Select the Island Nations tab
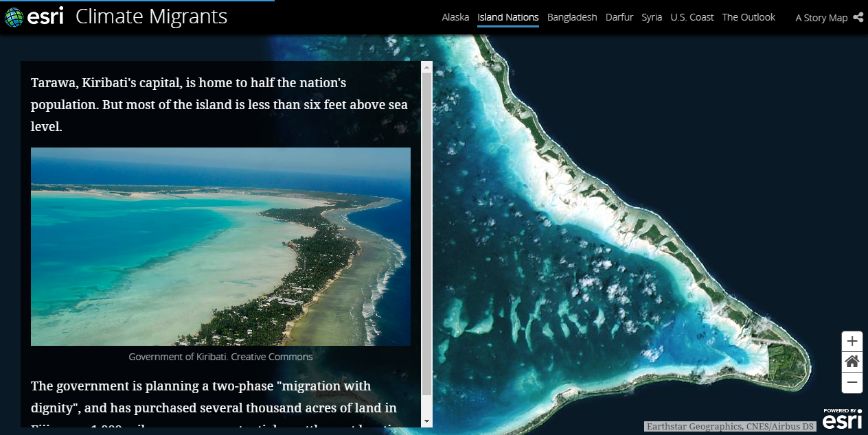This screenshot has height=435, width=868. pyautogui.click(x=508, y=18)
